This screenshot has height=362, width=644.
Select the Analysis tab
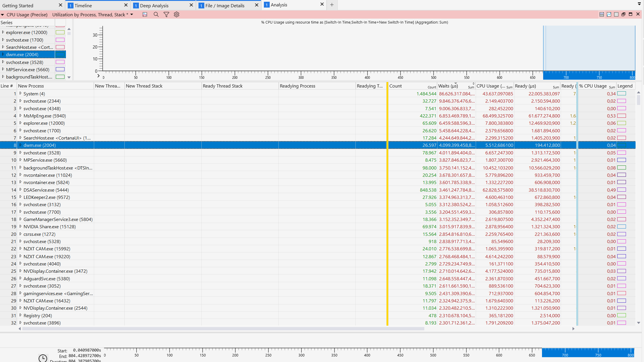(279, 5)
